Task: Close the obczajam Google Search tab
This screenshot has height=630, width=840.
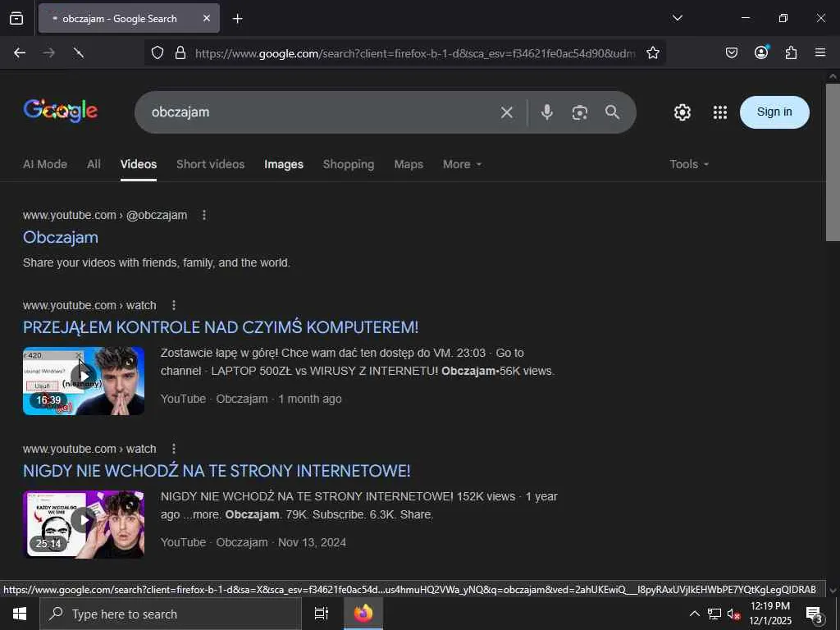Action: point(207,18)
